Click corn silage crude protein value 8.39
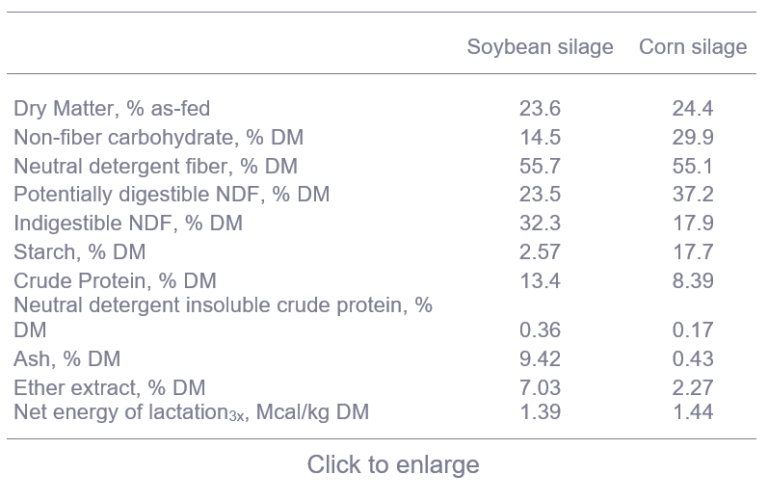Viewport: 768px width, 501px height. pyautogui.click(x=693, y=281)
